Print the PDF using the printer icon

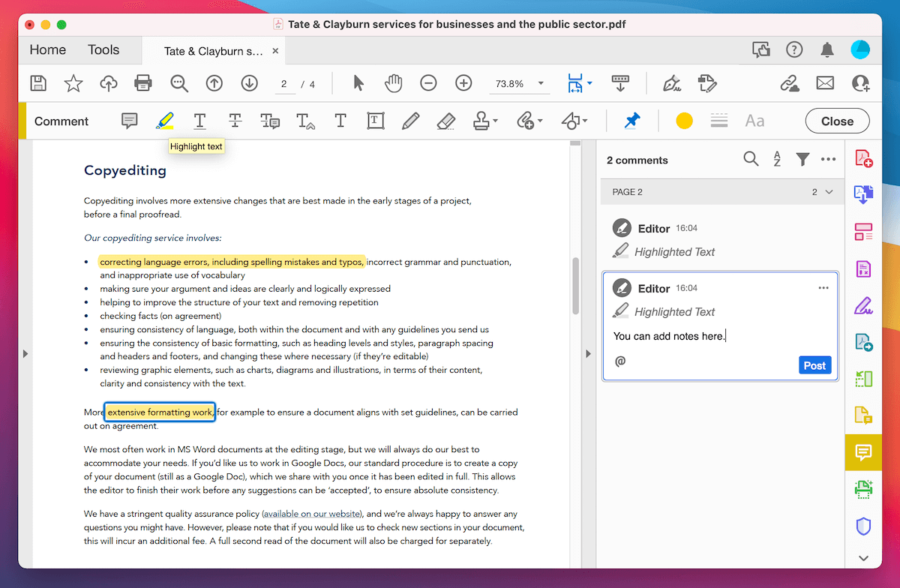(x=143, y=83)
